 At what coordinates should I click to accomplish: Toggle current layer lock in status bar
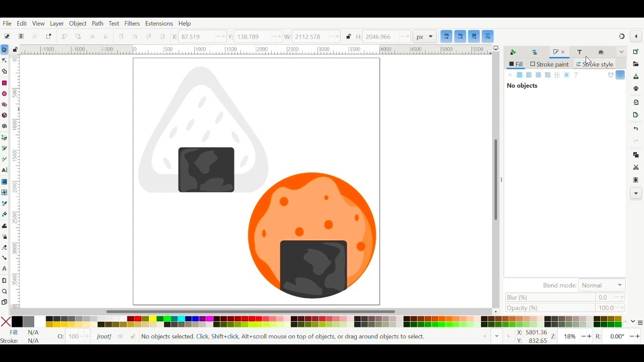[x=133, y=337]
